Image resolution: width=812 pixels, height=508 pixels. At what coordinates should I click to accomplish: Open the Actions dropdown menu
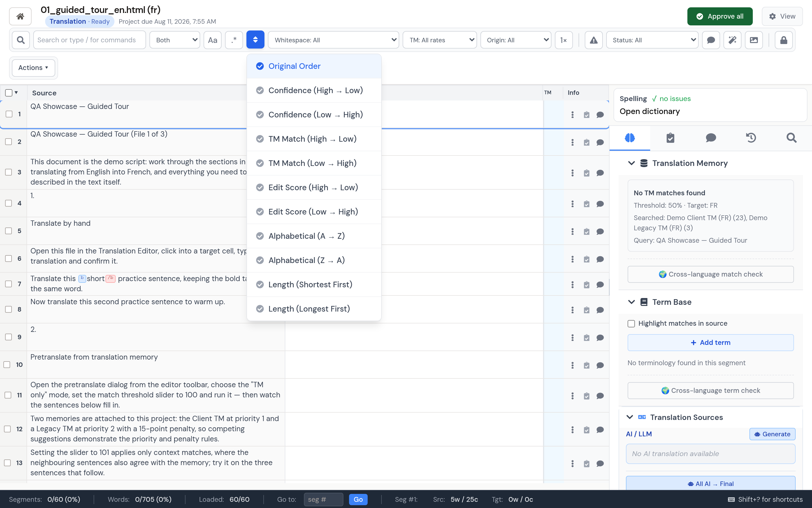click(x=33, y=67)
